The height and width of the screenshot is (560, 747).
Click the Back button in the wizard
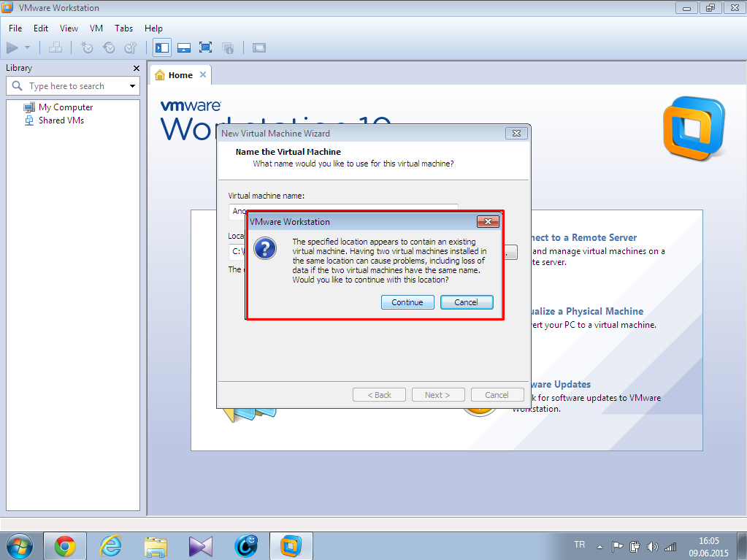pyautogui.click(x=379, y=395)
